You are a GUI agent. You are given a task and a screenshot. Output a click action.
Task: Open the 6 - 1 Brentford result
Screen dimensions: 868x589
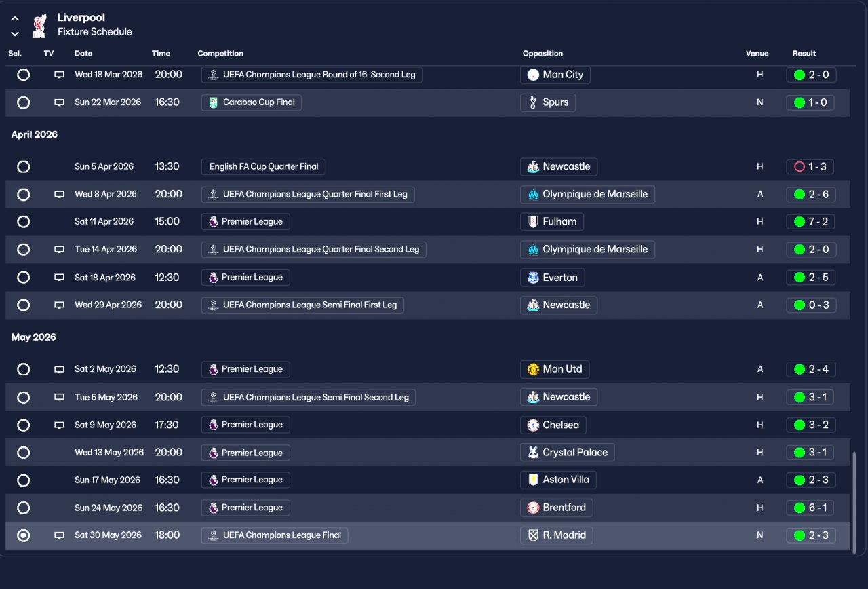click(x=811, y=508)
